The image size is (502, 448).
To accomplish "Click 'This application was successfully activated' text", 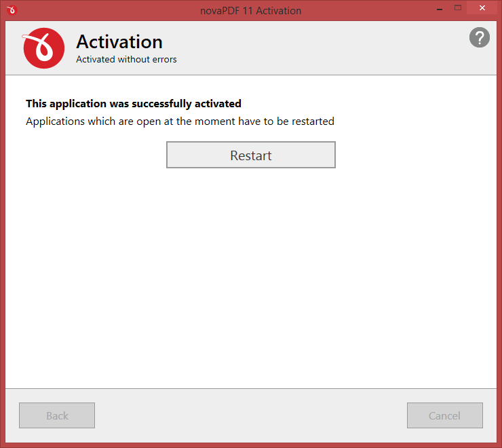I will click(x=134, y=104).
